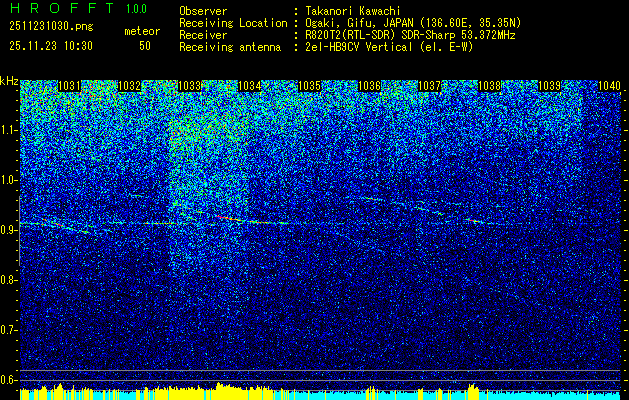Click the 1.1 frequency axis label

click(9, 130)
